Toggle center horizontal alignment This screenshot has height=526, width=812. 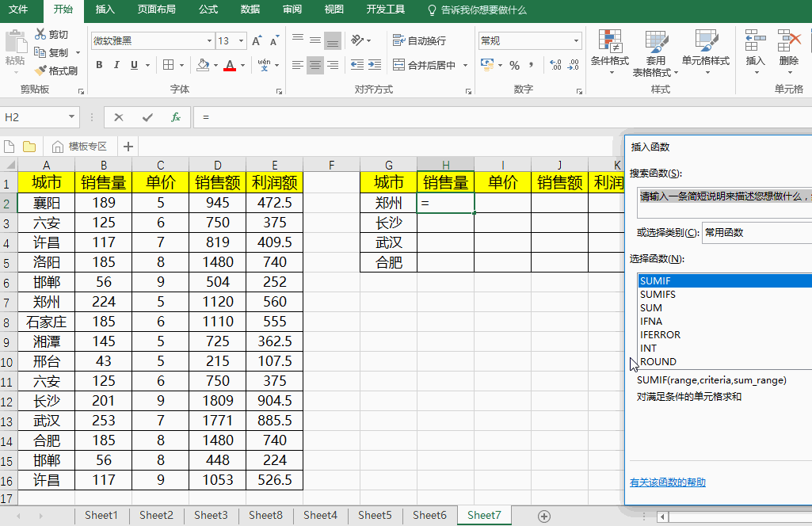click(315, 65)
